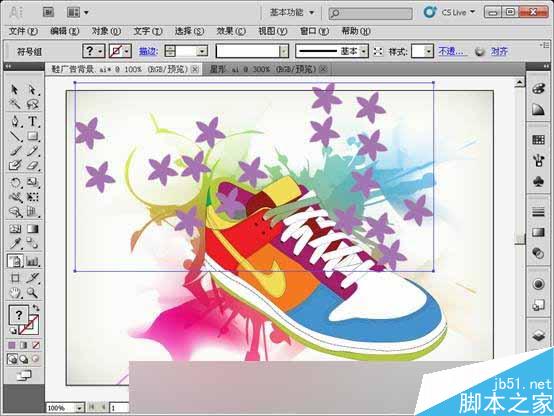This screenshot has height=416, width=554.
Task: Select the Shape Builder tool
Action: [14, 212]
